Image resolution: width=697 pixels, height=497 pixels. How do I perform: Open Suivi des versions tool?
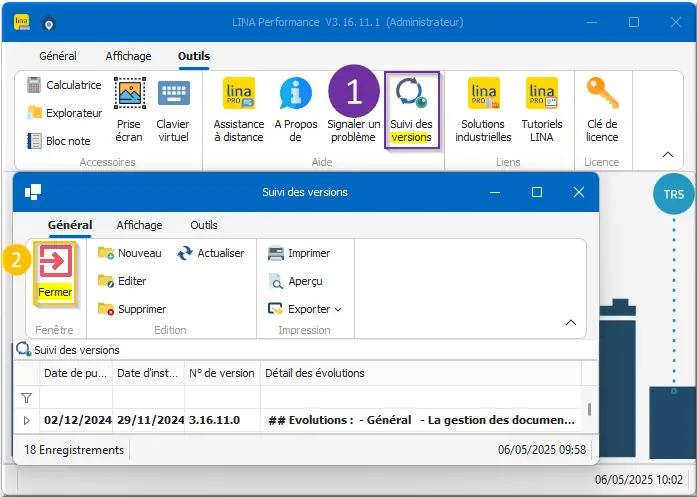point(412,110)
